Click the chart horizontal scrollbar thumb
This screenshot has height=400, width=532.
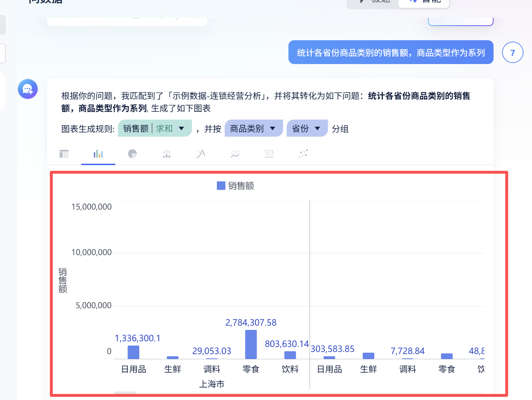click(125, 393)
